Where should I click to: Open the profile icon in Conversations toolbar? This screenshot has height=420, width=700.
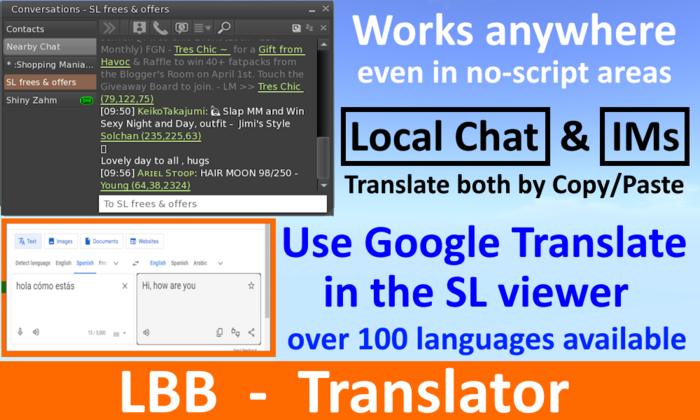[139, 28]
